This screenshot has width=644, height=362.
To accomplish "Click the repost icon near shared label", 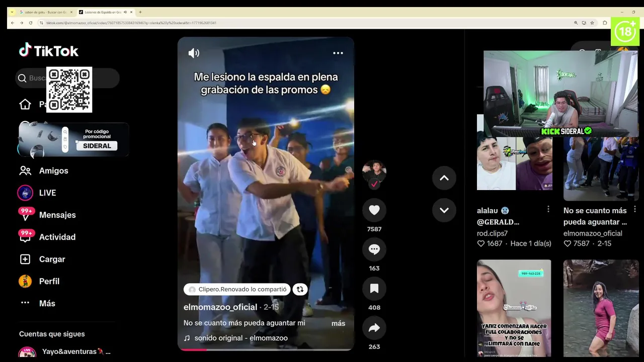I will pos(300,289).
